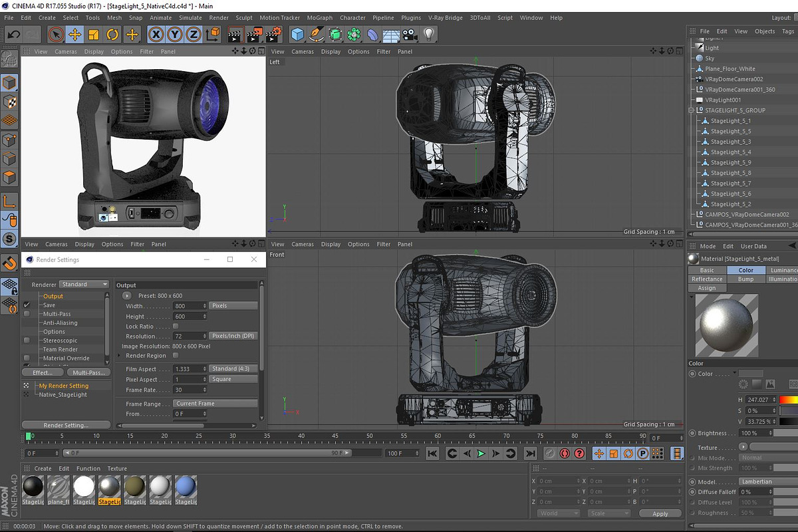Toggle the Y axis lock
This screenshot has width=798, height=532.
[175, 34]
